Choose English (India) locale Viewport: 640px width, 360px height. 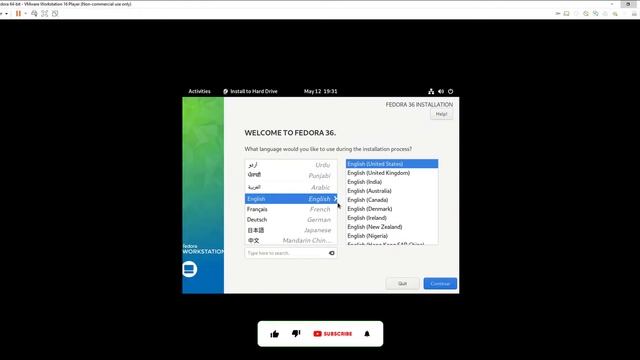coord(392,182)
